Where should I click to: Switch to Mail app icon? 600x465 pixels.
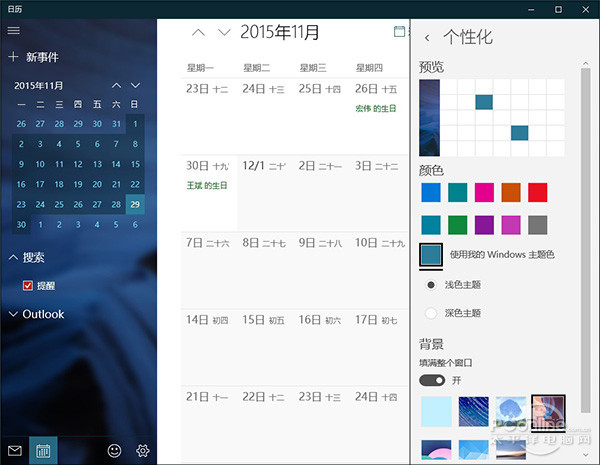pos(15,450)
